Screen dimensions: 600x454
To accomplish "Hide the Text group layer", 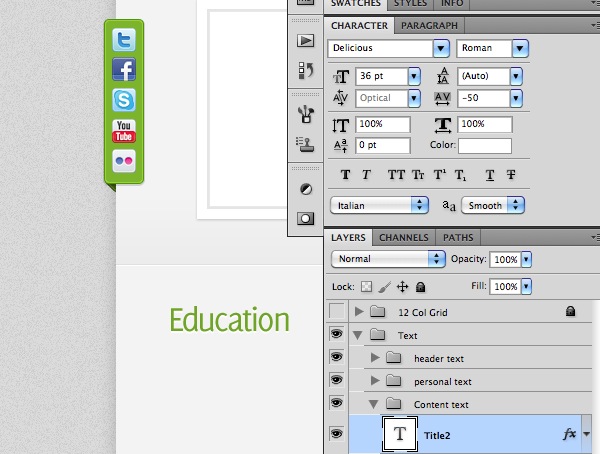I will point(337,334).
